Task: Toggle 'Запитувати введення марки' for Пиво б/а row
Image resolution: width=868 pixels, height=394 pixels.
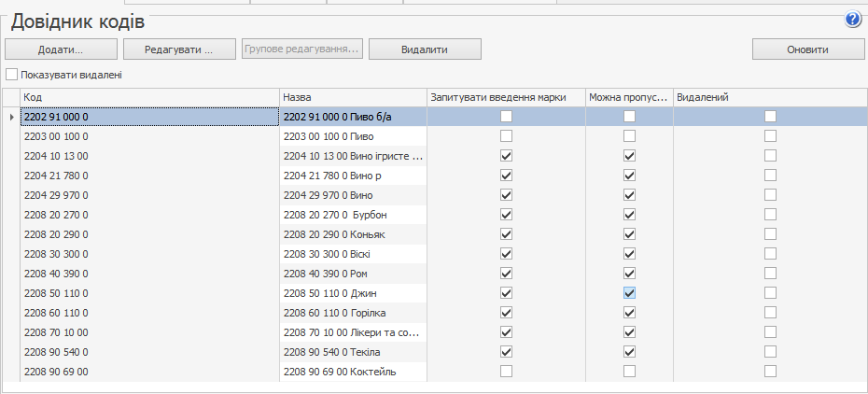Action: [x=506, y=117]
